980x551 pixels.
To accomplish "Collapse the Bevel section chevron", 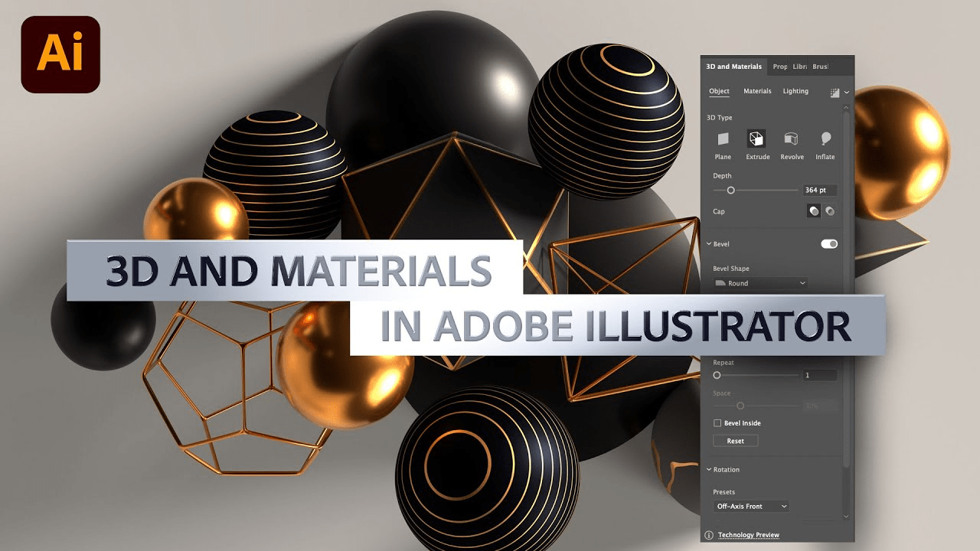I will 709,244.
